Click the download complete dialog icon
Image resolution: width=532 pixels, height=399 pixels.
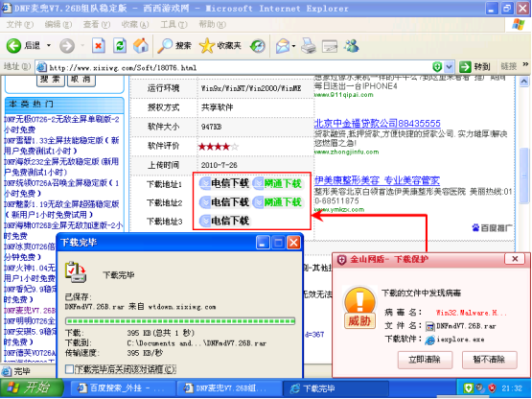(76, 272)
